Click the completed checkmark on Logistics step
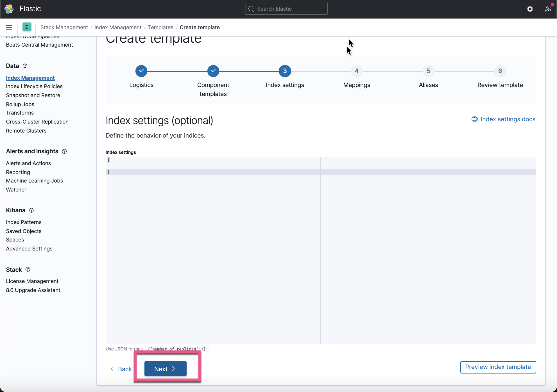The image size is (557, 392). [141, 71]
